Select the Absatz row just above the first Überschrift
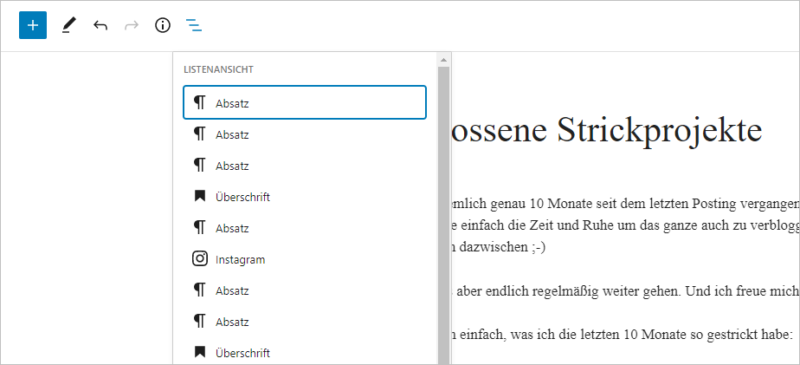800x365 pixels. (305, 166)
